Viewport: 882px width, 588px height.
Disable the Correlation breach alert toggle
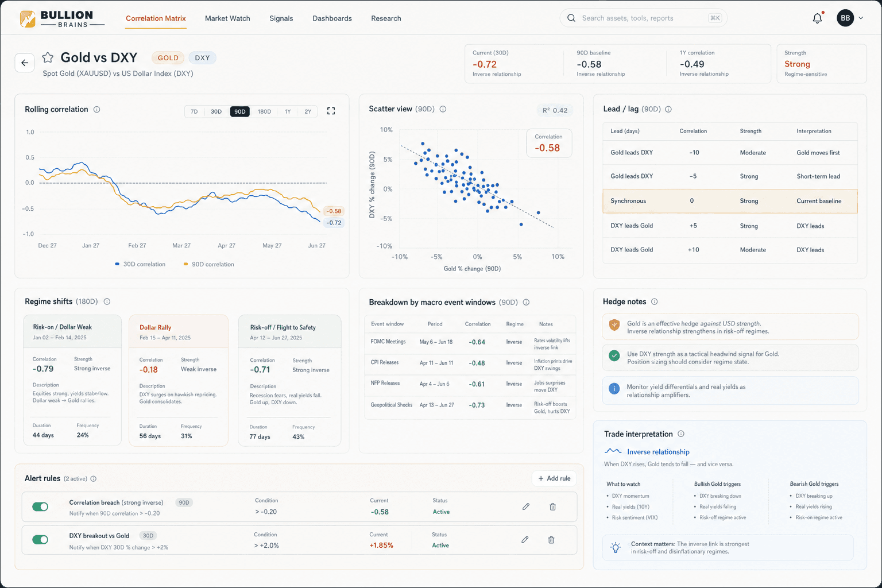pos(40,506)
